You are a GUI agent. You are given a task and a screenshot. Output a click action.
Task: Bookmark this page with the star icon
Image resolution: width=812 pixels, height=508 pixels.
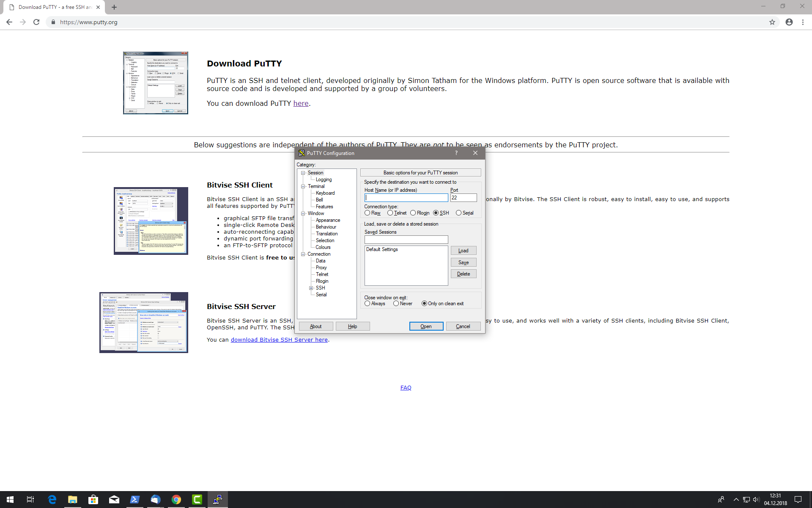click(772, 22)
